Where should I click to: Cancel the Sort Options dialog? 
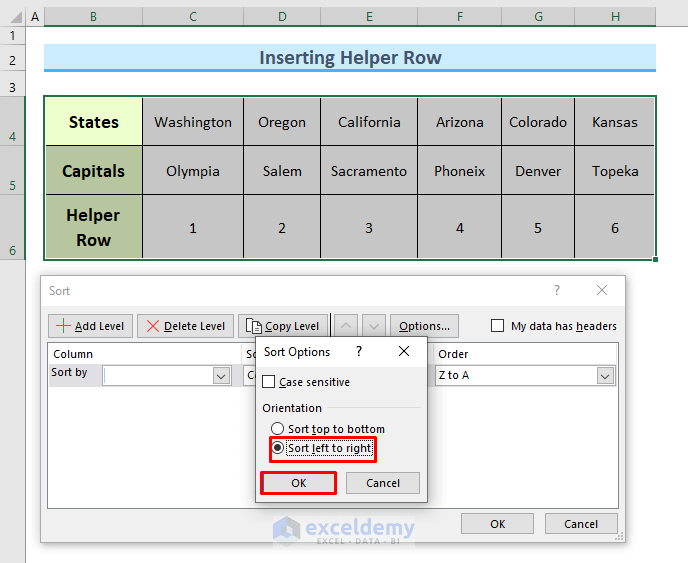tap(383, 483)
